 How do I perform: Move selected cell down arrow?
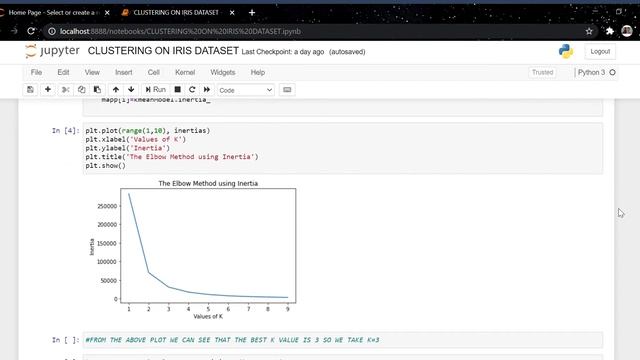click(x=131, y=89)
